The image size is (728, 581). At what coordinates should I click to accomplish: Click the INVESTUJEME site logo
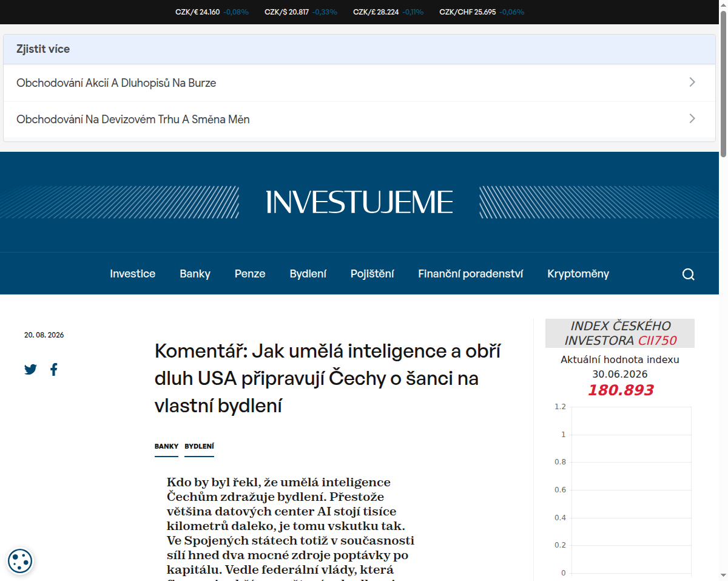(360, 202)
